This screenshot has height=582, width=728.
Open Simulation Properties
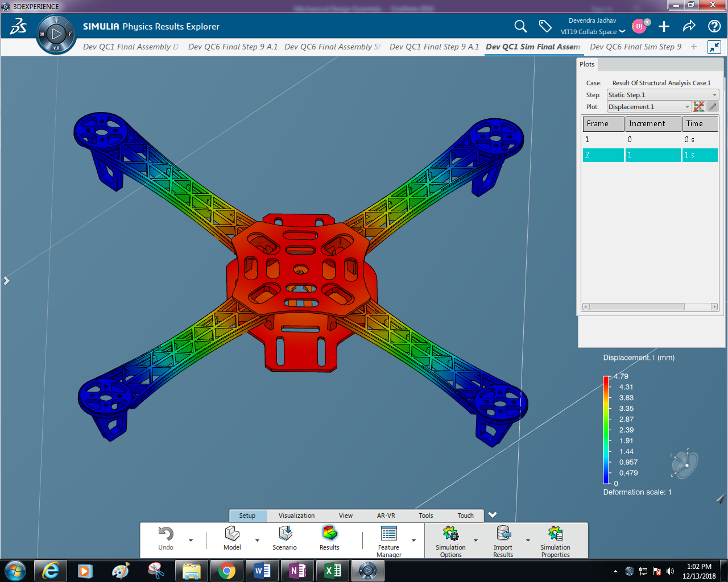pos(555,541)
